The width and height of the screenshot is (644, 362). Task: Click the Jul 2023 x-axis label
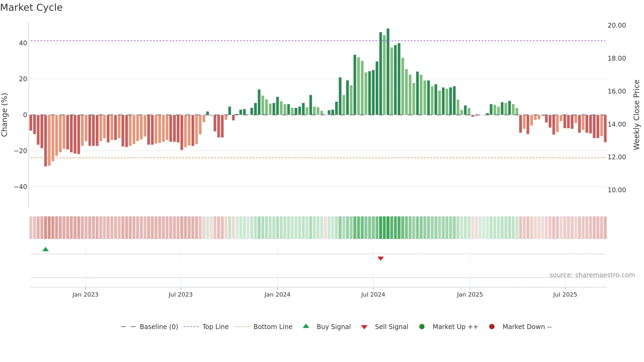tap(181, 295)
